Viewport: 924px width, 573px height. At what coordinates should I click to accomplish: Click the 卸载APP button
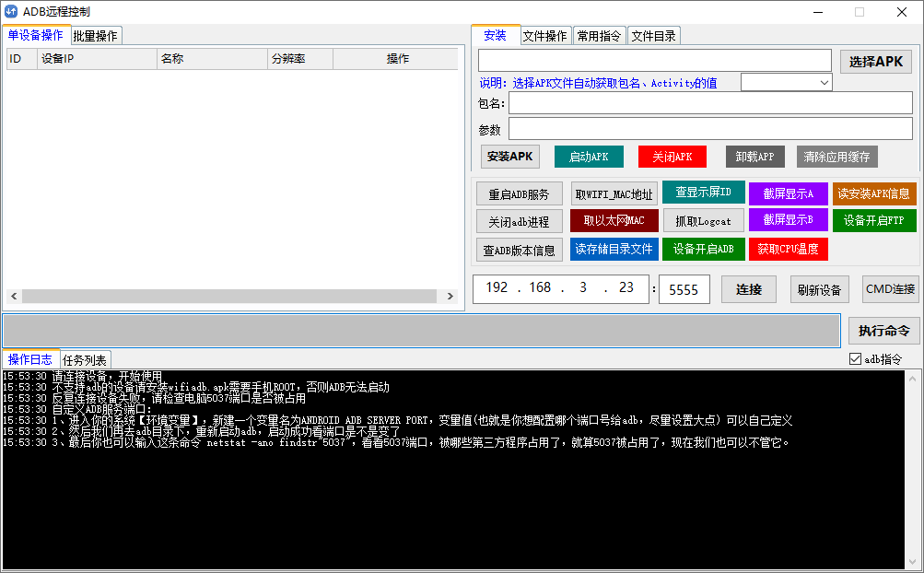(754, 157)
